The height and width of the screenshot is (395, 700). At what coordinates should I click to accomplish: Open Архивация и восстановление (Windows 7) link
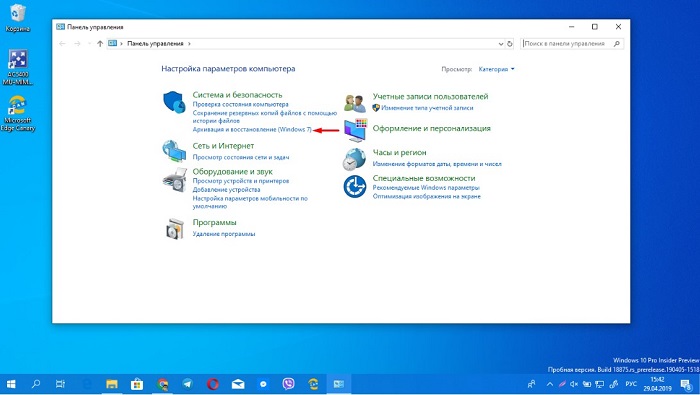(x=252, y=129)
